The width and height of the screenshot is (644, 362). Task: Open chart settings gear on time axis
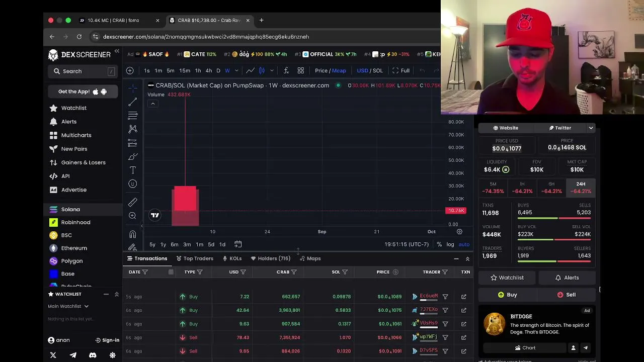click(x=459, y=232)
